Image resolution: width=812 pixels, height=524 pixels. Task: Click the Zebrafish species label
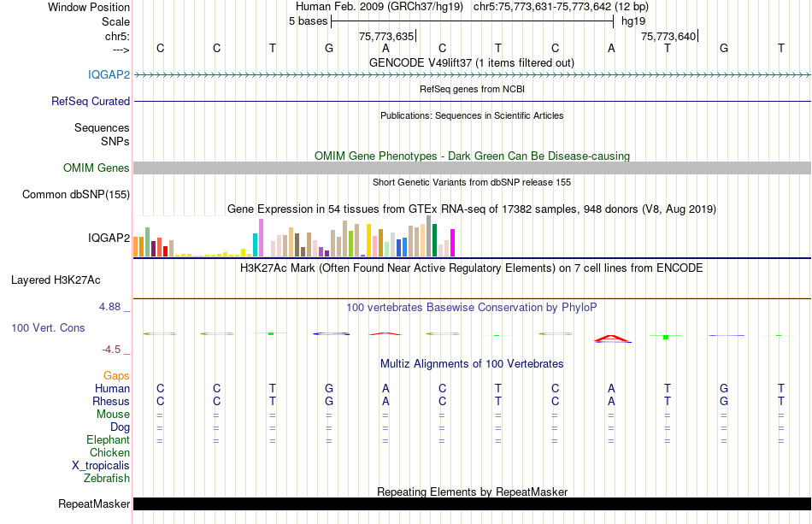click(x=107, y=478)
